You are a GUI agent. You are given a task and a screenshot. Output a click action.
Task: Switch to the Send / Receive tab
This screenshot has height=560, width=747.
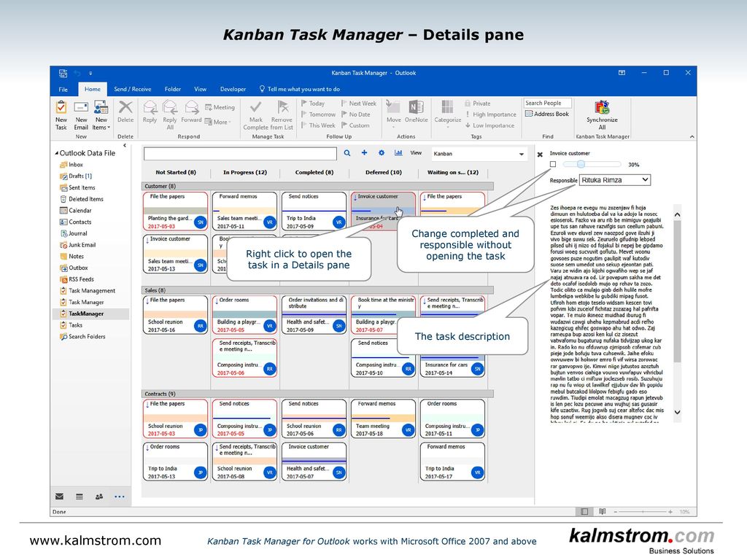133,89
